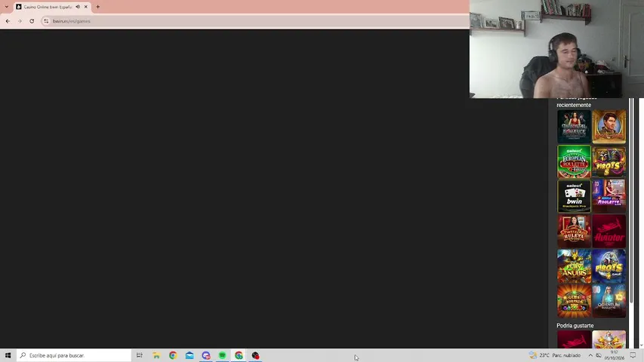
Task: Switch to the active Chrome profile window
Action: pos(239,355)
